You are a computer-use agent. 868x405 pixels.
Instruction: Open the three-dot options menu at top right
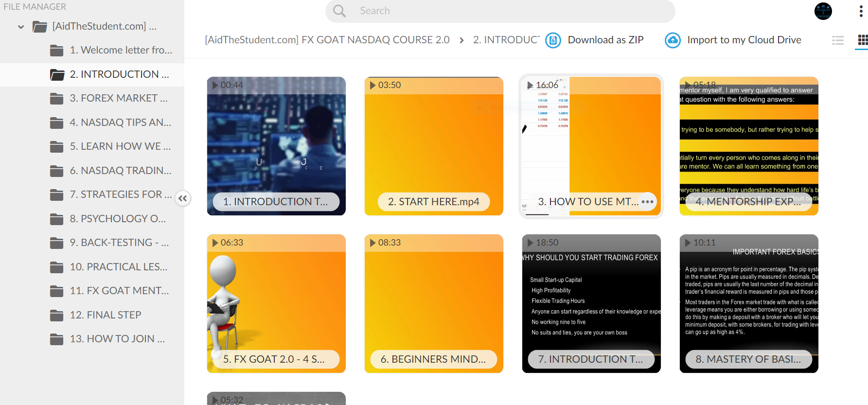click(x=861, y=11)
